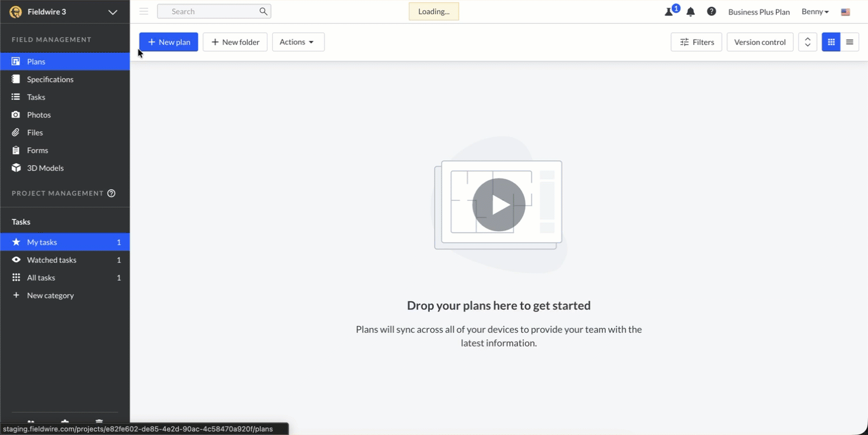Open the Filters panel
Image resolution: width=868 pixels, height=435 pixels.
coord(696,42)
